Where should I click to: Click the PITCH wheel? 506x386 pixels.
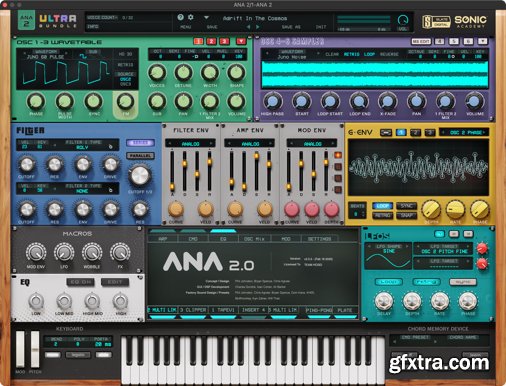point(35,349)
